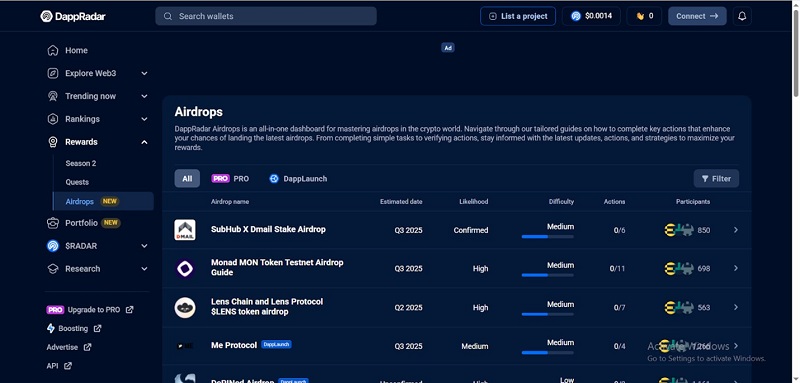Expand the $RADAR chevron
The height and width of the screenshot is (383, 800).
point(144,246)
